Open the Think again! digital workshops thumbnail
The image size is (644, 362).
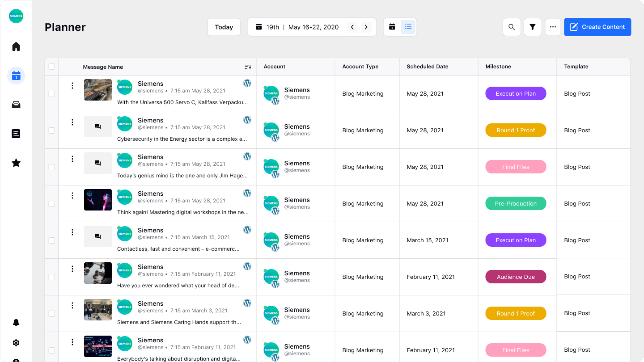pyautogui.click(x=98, y=200)
